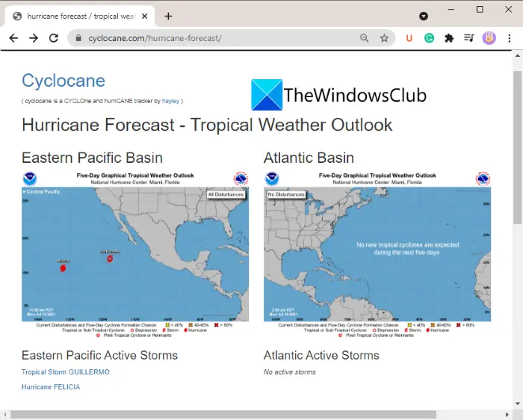Bookmark this page with the star
The width and height of the screenshot is (523, 420).
tap(384, 38)
